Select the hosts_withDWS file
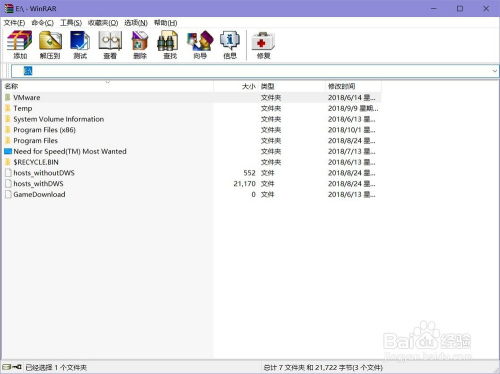This screenshot has width=500, height=374. (x=38, y=184)
